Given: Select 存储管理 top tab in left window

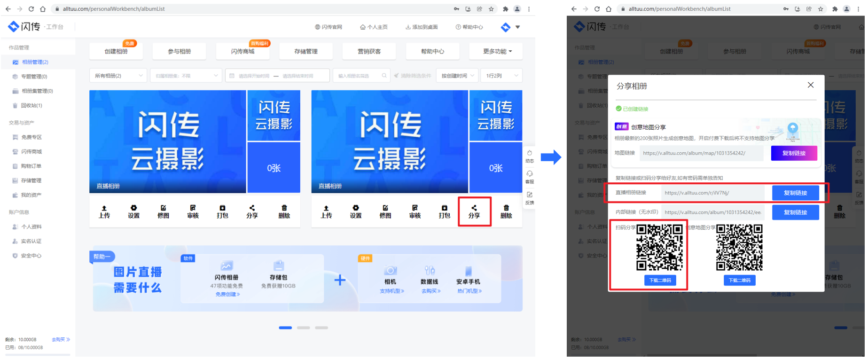Looking at the screenshot, I should tap(306, 51).
